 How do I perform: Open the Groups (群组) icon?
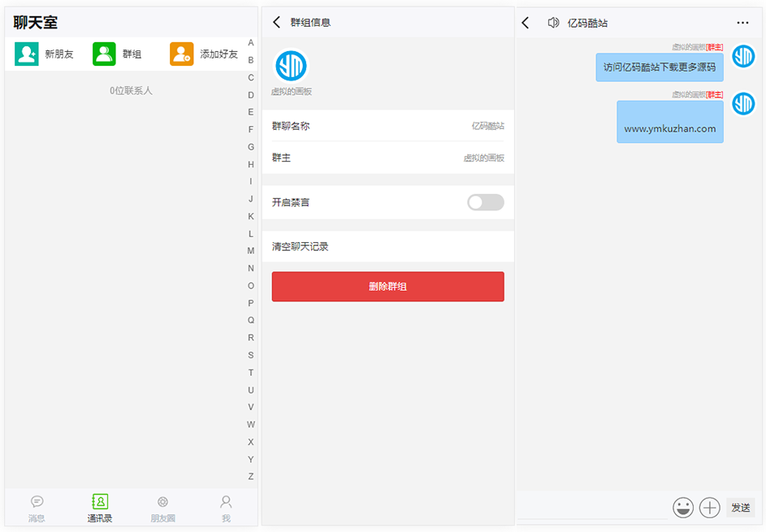coord(104,54)
